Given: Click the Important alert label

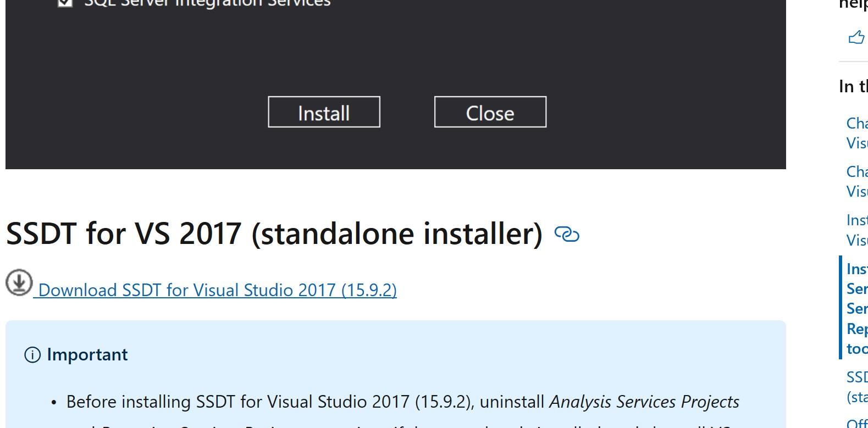Looking at the screenshot, I should click(87, 355).
